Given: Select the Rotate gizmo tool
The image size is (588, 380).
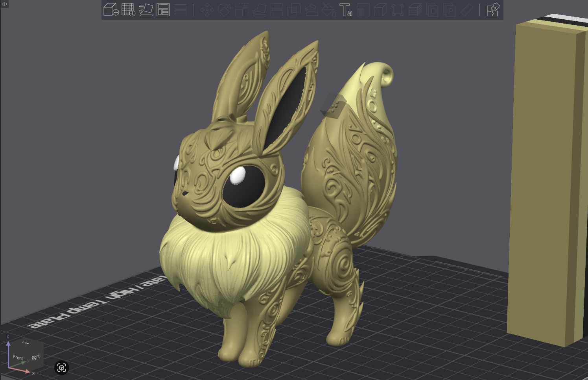Looking at the screenshot, I should coord(224,9).
